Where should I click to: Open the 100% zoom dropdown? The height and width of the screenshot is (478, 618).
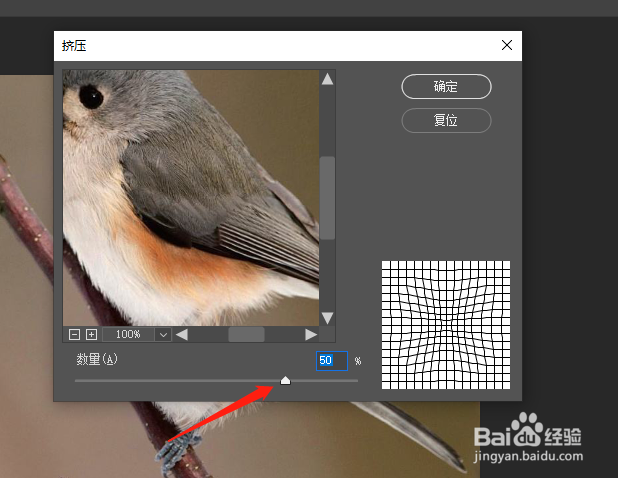163,335
